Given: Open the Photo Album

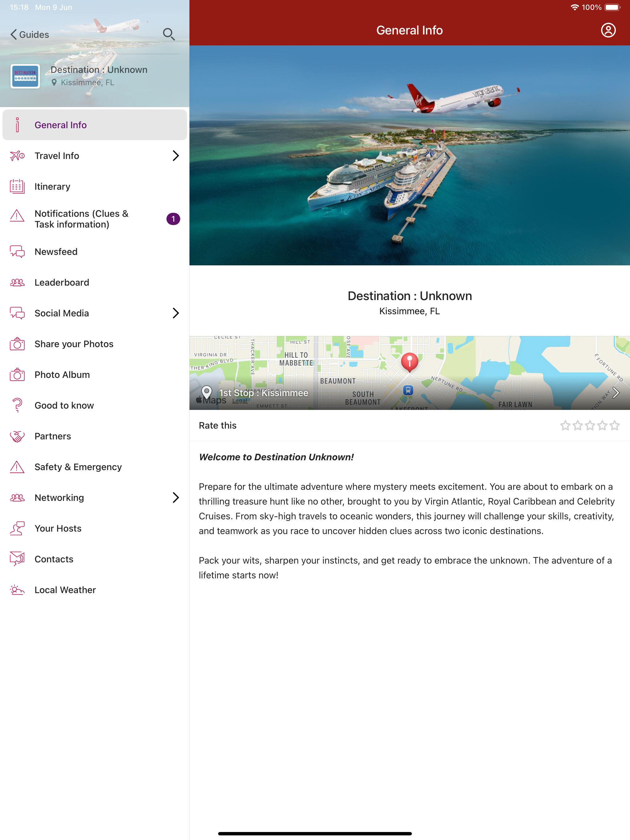Looking at the screenshot, I should coord(62,374).
